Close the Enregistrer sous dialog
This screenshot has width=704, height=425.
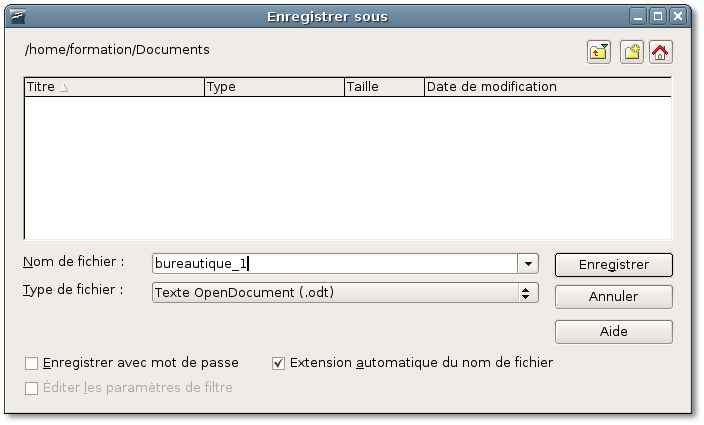tap(678, 17)
